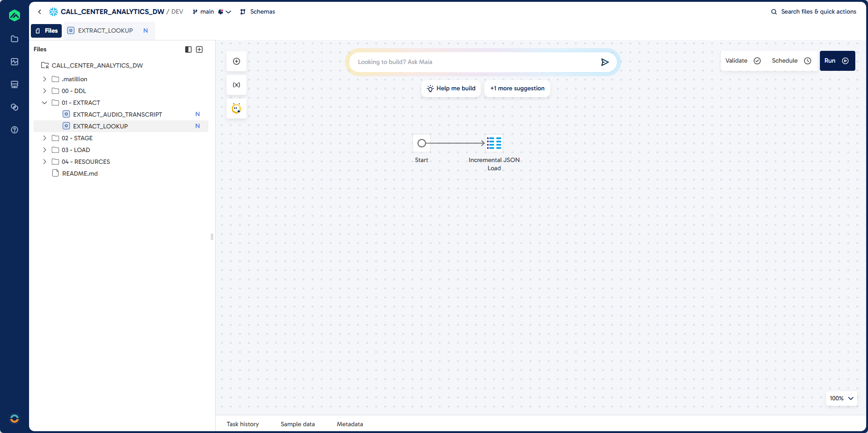The width and height of the screenshot is (868, 433).
Task: Open the Task history tab
Action: pyautogui.click(x=242, y=424)
